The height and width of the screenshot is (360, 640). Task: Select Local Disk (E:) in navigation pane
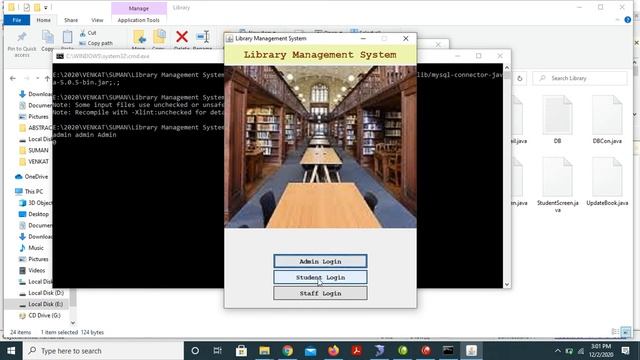tap(41, 304)
